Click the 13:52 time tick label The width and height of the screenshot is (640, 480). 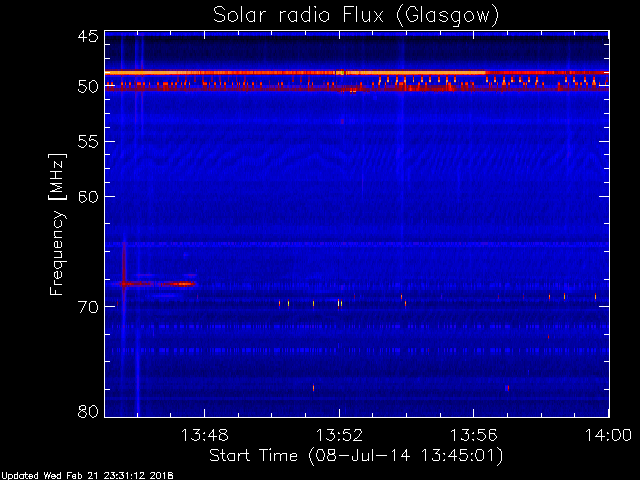339,436
